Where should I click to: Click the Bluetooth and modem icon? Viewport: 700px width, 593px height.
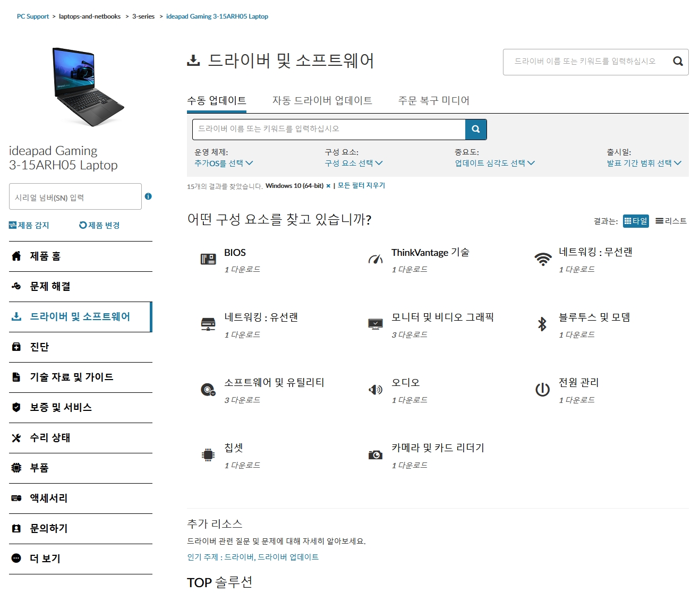click(541, 324)
